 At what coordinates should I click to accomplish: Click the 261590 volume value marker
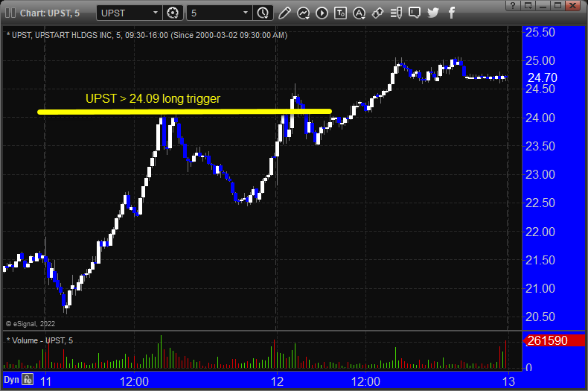(555, 340)
